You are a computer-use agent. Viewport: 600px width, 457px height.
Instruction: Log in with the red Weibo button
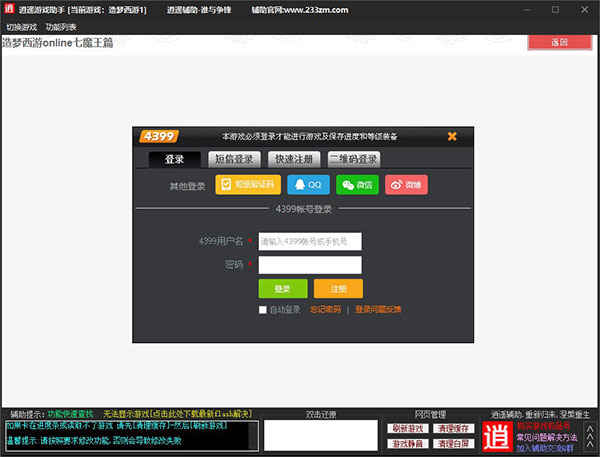click(406, 185)
